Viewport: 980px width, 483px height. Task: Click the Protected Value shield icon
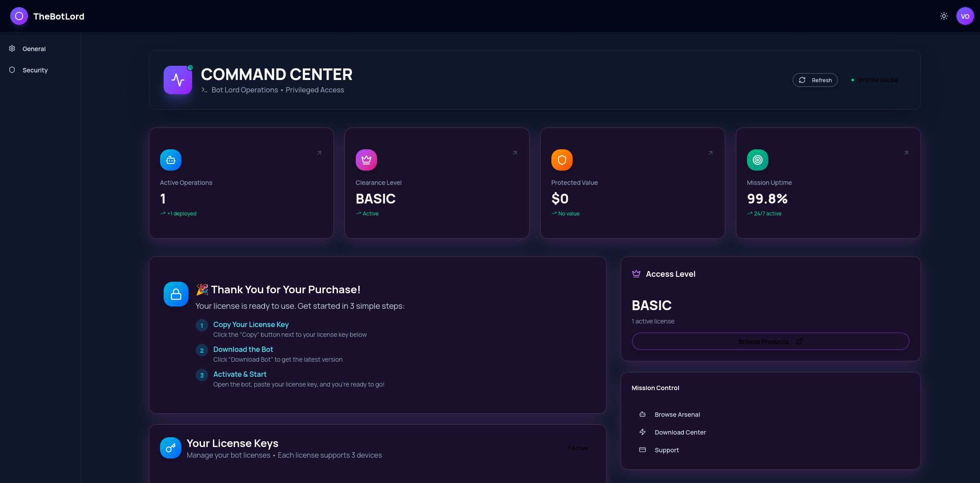562,160
